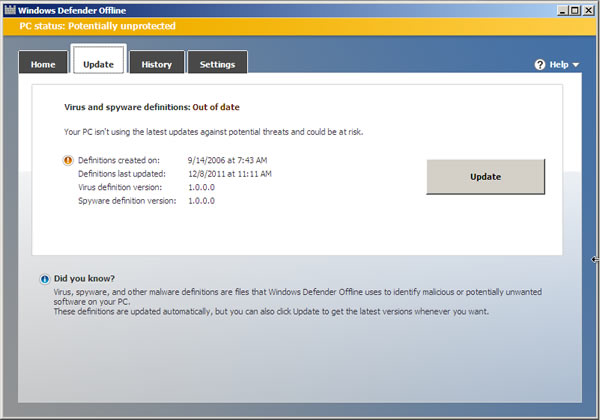Click the spyware definition version value 1.0.0.0
This screenshot has height=420, width=600.
click(x=201, y=201)
